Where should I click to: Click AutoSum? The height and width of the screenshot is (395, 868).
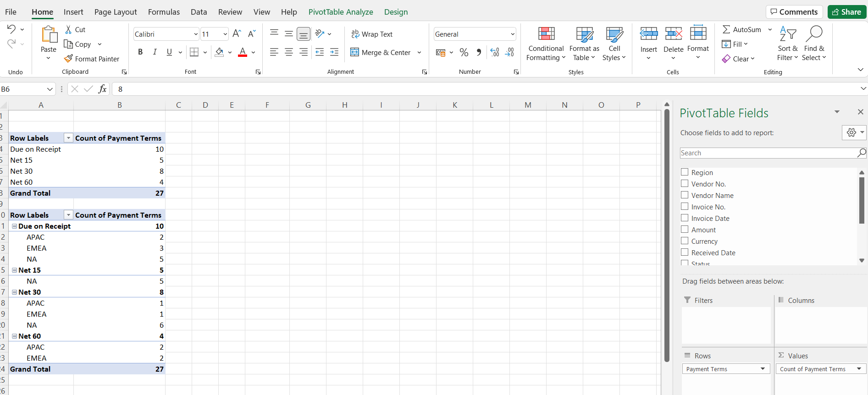coord(742,29)
